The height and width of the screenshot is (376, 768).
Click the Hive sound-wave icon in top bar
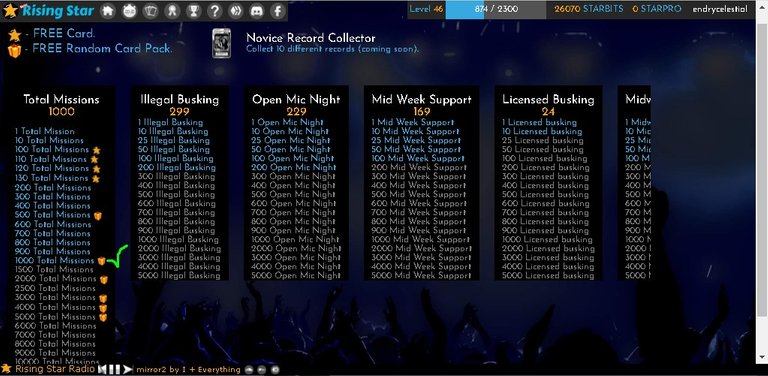pyautogui.click(x=236, y=10)
